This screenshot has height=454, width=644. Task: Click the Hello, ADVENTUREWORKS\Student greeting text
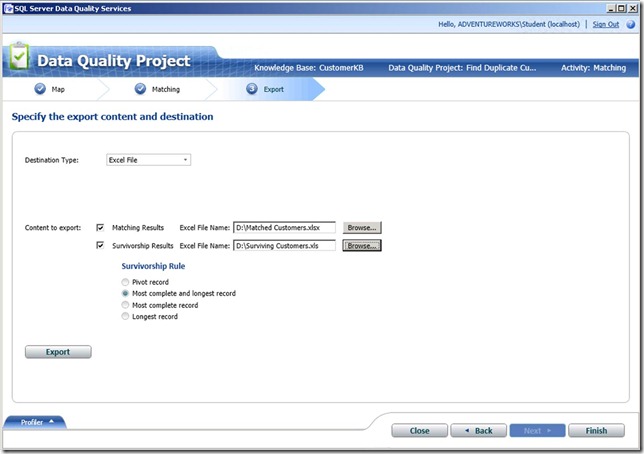tap(509, 24)
